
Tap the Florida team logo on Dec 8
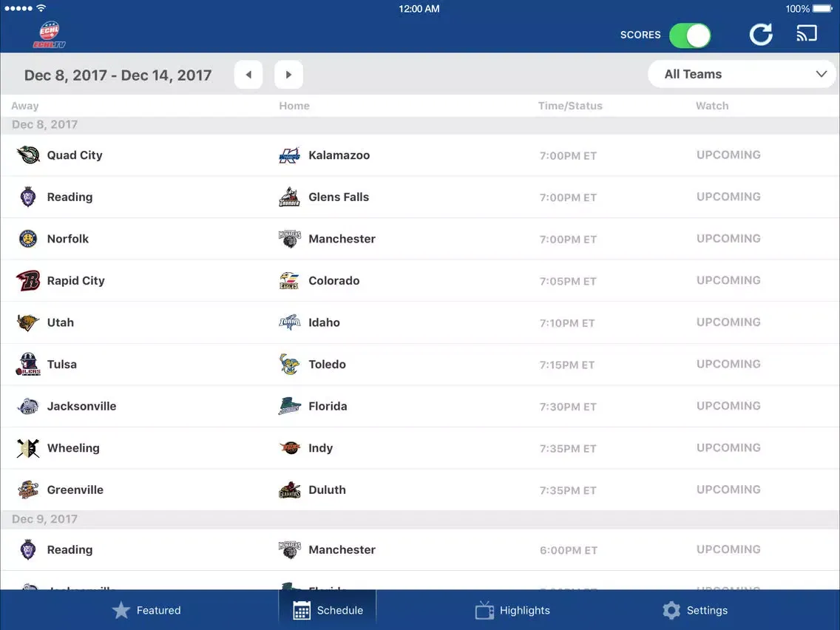point(289,406)
